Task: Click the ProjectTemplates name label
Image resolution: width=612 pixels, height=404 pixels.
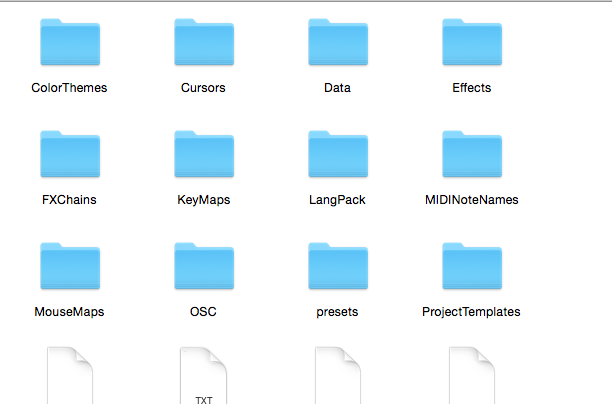Action: pos(471,312)
